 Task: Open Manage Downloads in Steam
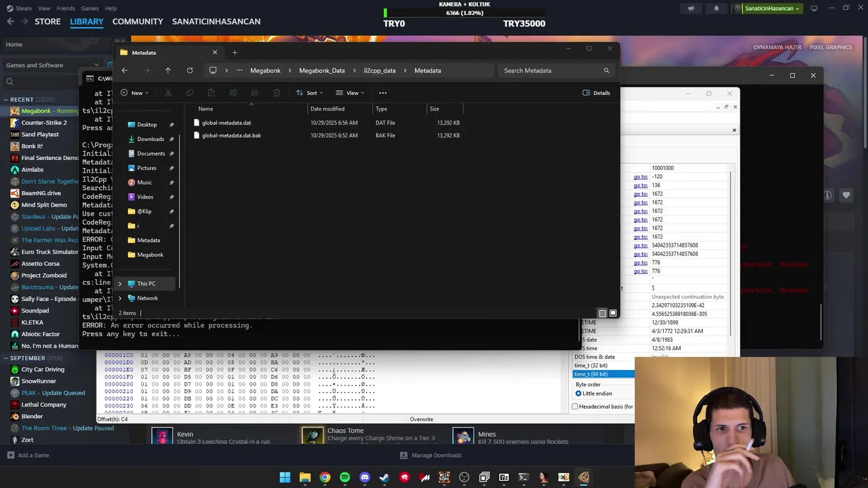tap(431, 455)
